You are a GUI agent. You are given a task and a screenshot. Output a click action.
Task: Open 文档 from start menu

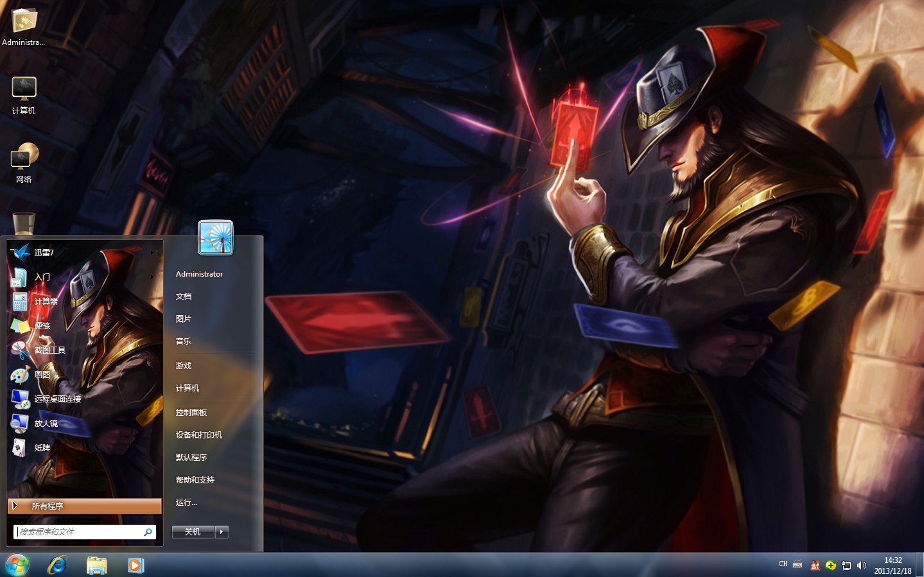pyautogui.click(x=184, y=296)
